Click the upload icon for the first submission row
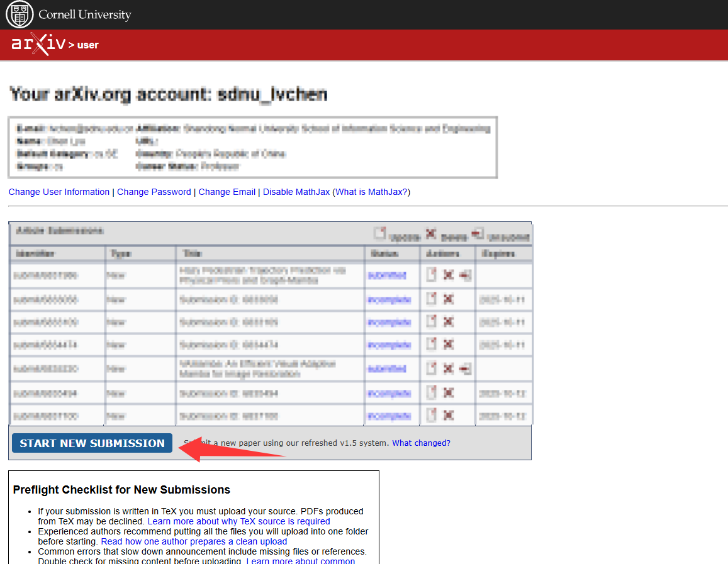The height and width of the screenshot is (564, 728). 431,275
